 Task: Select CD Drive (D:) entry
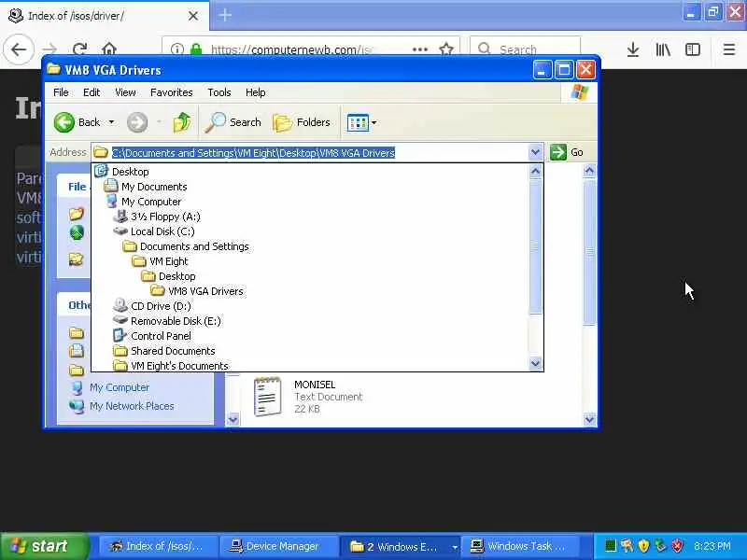point(161,306)
